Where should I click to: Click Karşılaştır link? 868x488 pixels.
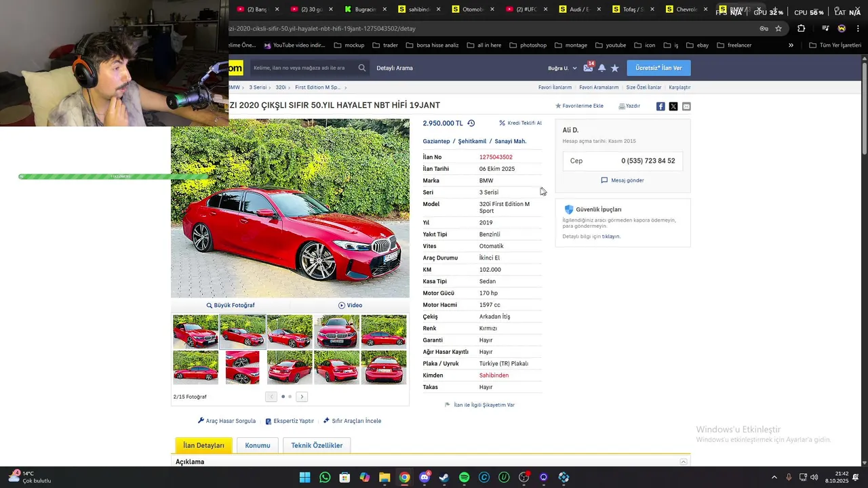pyautogui.click(x=679, y=87)
